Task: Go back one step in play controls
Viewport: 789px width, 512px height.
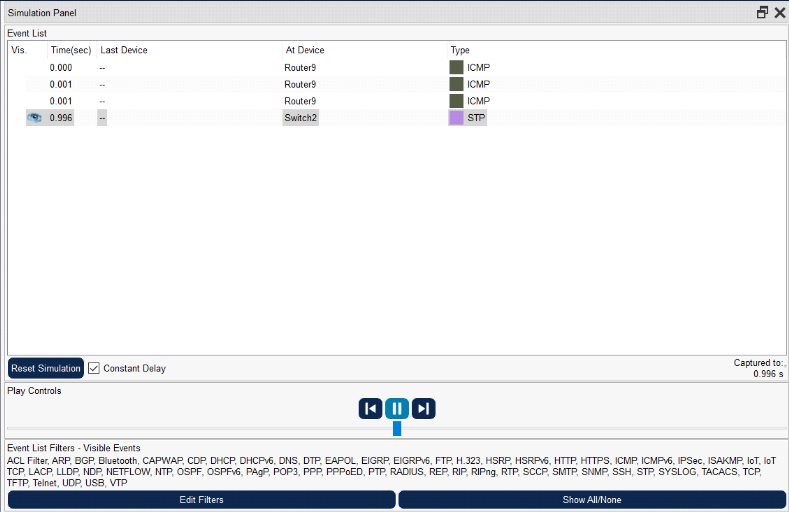Action: pyautogui.click(x=370, y=408)
